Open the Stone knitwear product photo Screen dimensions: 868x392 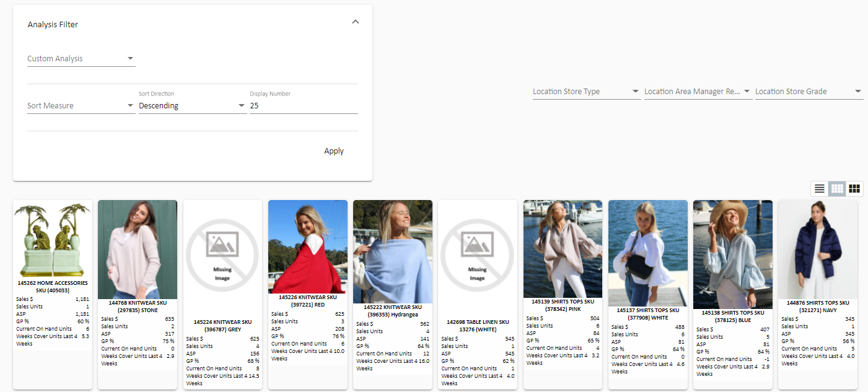coord(138,249)
